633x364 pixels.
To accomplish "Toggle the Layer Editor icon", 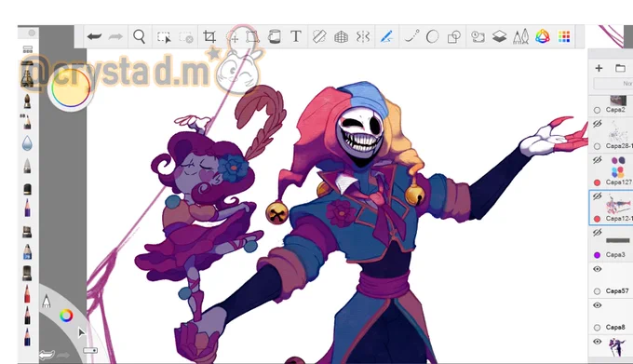I will [x=499, y=36].
